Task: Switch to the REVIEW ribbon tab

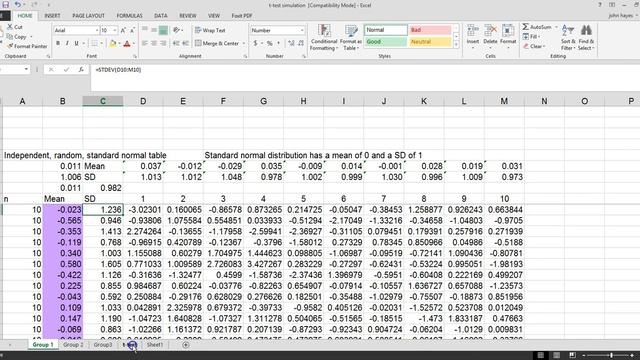Action: point(188,16)
